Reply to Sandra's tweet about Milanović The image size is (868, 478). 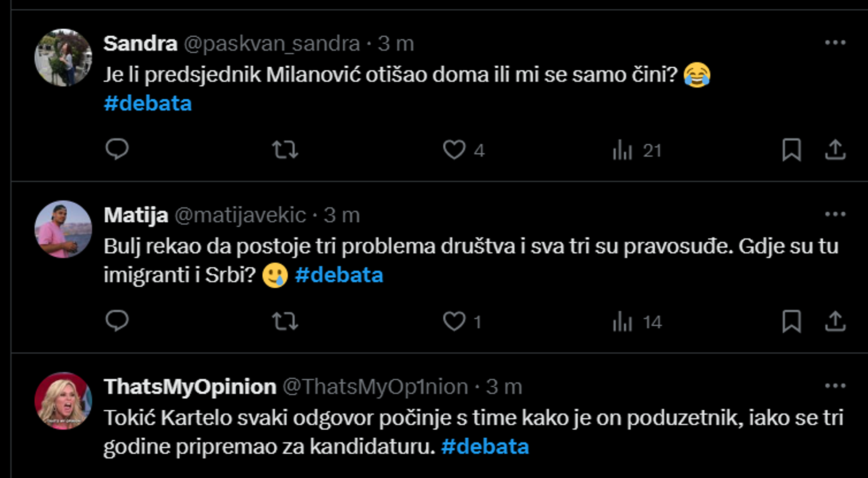pyautogui.click(x=117, y=149)
